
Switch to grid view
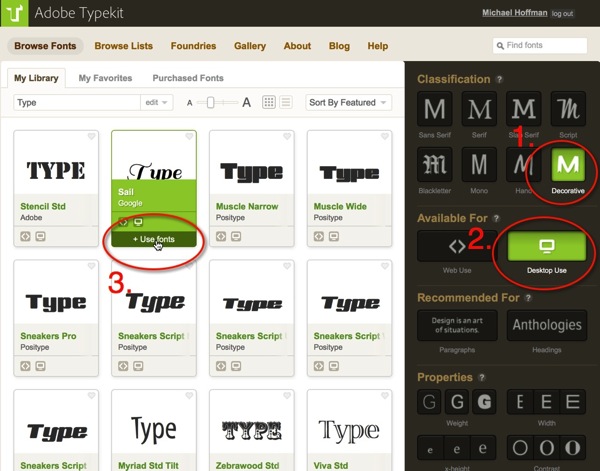click(x=269, y=102)
